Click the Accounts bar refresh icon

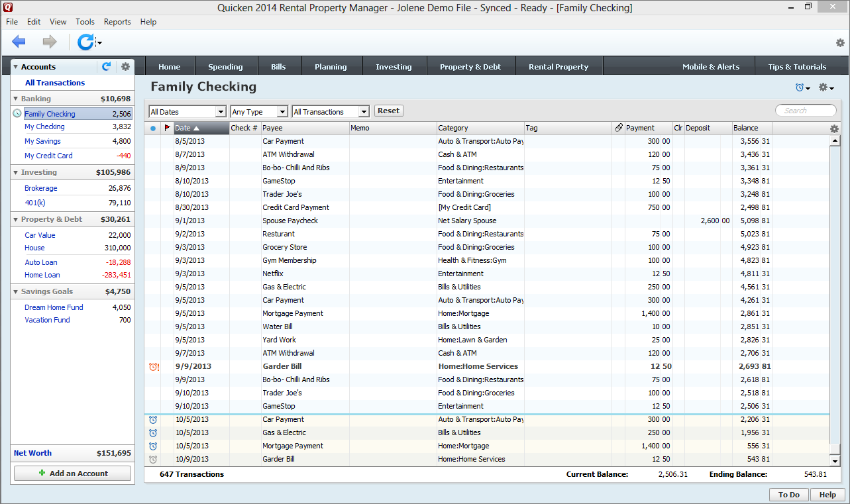(106, 67)
